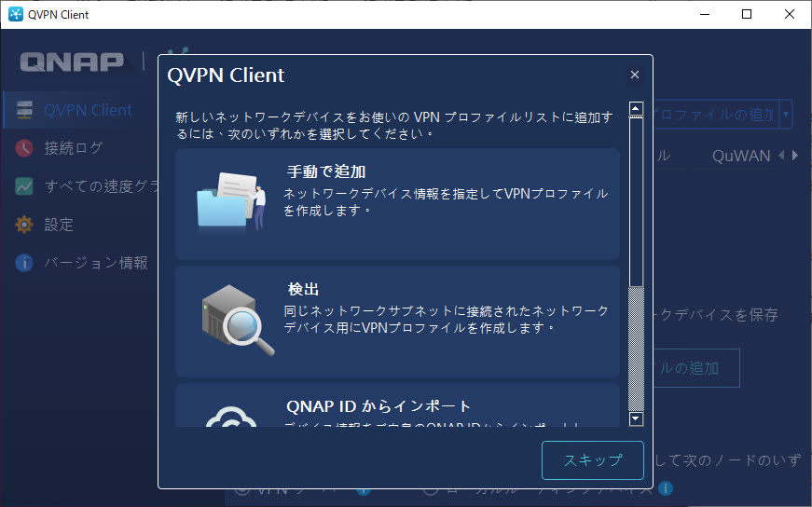Open 接続ログ via its clock icon
Viewport: 812px width, 507px height.
pos(24,148)
